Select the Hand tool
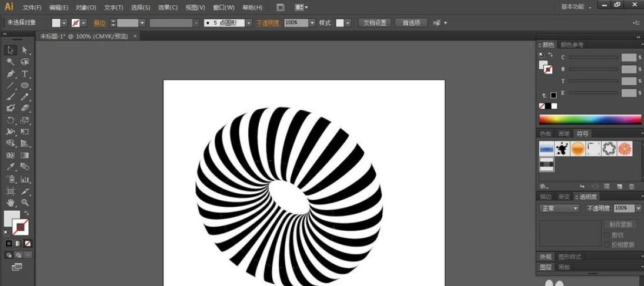644x286 pixels. tap(11, 202)
